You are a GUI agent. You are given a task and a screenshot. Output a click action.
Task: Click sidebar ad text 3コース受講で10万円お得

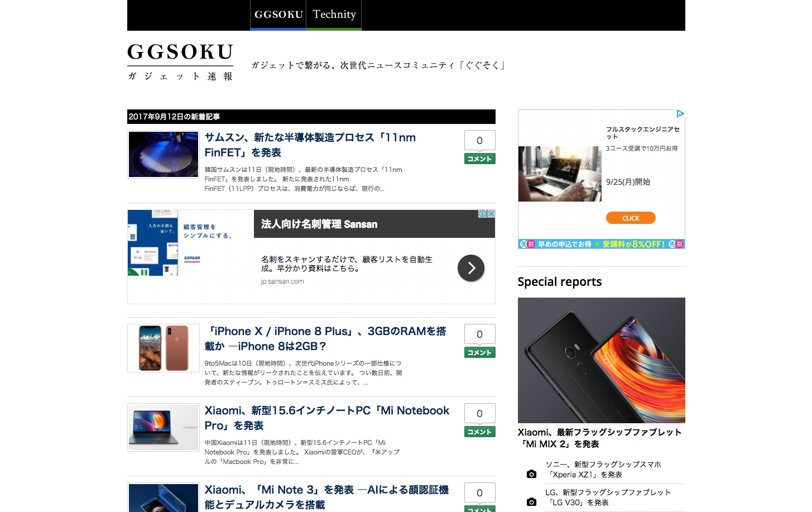click(x=642, y=149)
